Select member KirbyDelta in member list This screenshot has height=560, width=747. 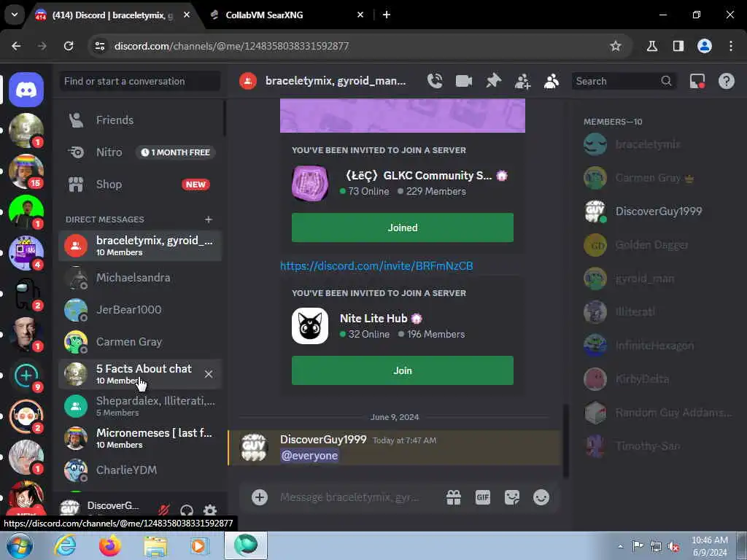659,379
